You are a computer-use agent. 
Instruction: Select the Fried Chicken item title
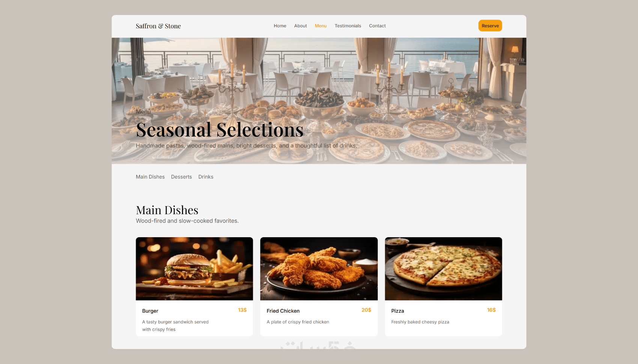(283, 311)
